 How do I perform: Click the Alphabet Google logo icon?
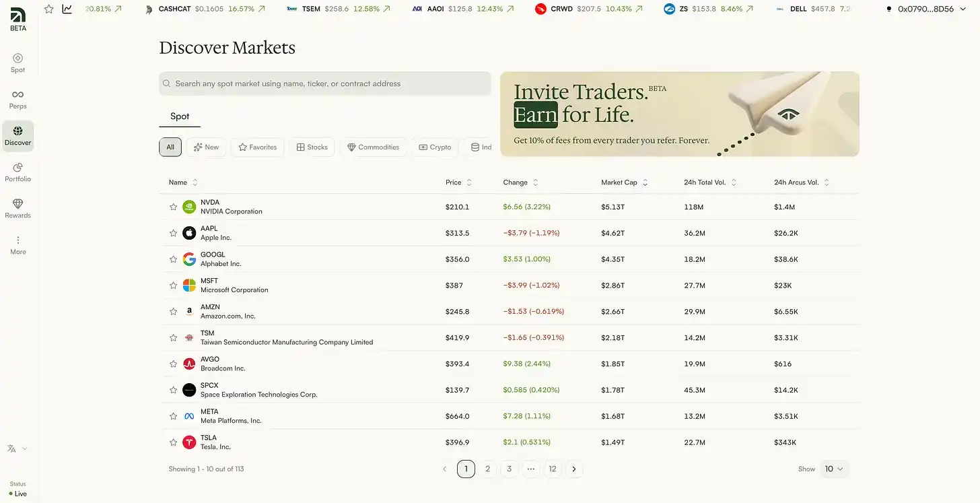point(189,259)
